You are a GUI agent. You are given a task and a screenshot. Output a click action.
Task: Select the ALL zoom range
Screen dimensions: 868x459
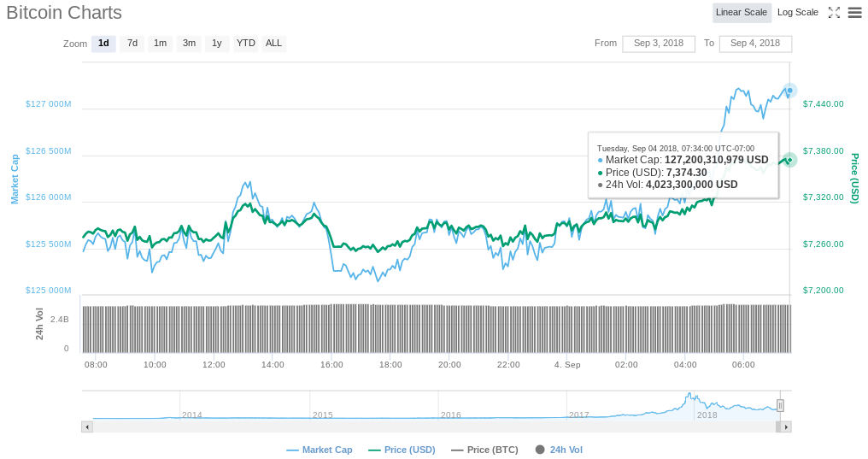point(273,44)
